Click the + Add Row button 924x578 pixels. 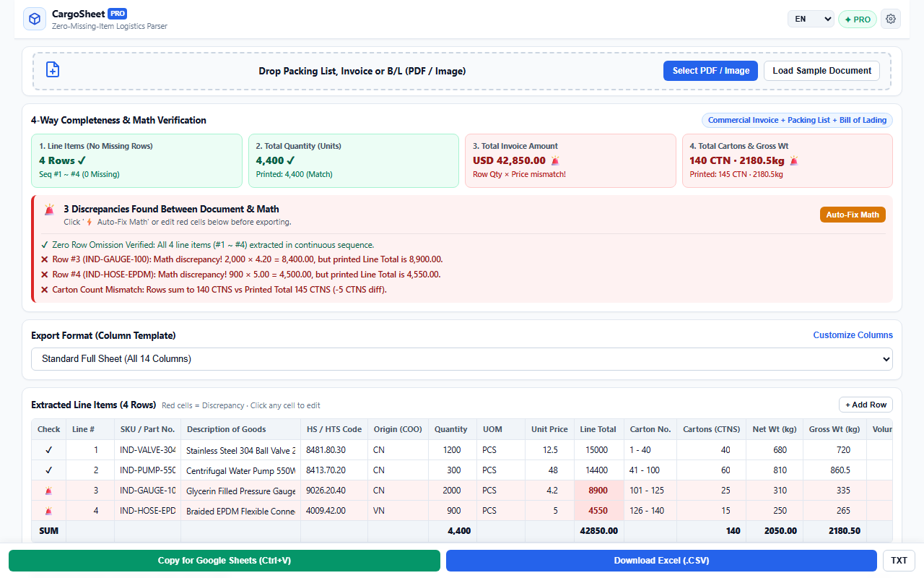tap(866, 405)
